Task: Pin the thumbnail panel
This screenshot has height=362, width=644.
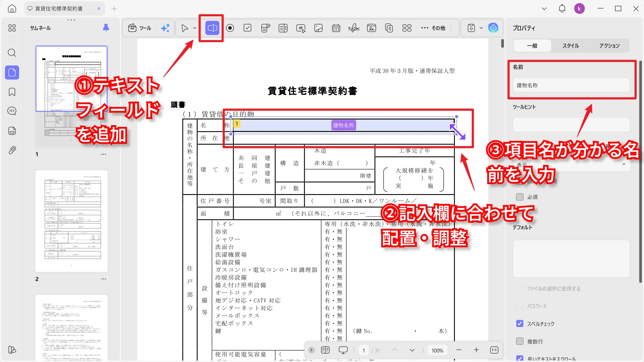Action: [106, 28]
